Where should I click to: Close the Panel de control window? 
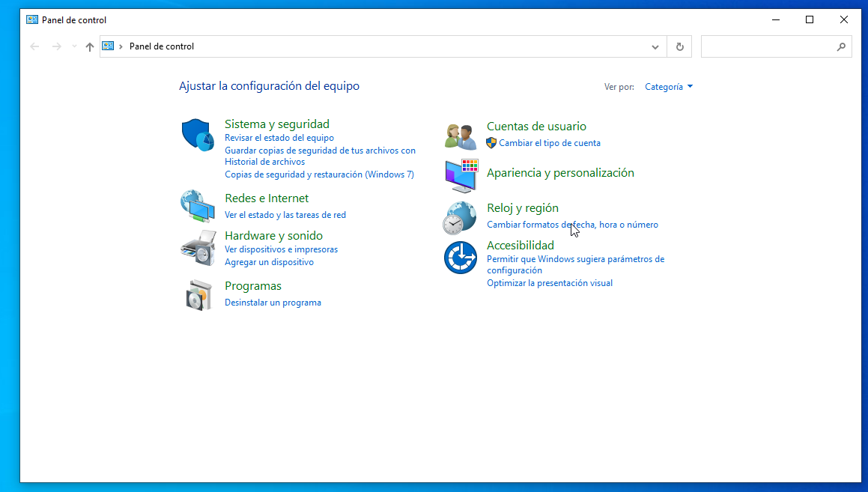(843, 20)
